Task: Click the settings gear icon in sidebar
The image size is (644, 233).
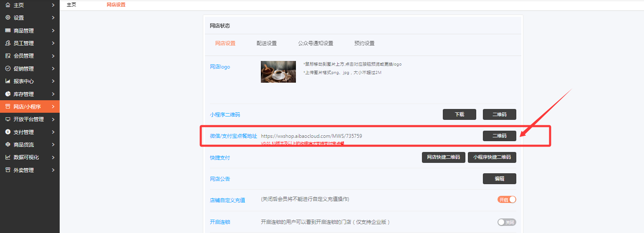Action: pyautogui.click(x=8, y=18)
